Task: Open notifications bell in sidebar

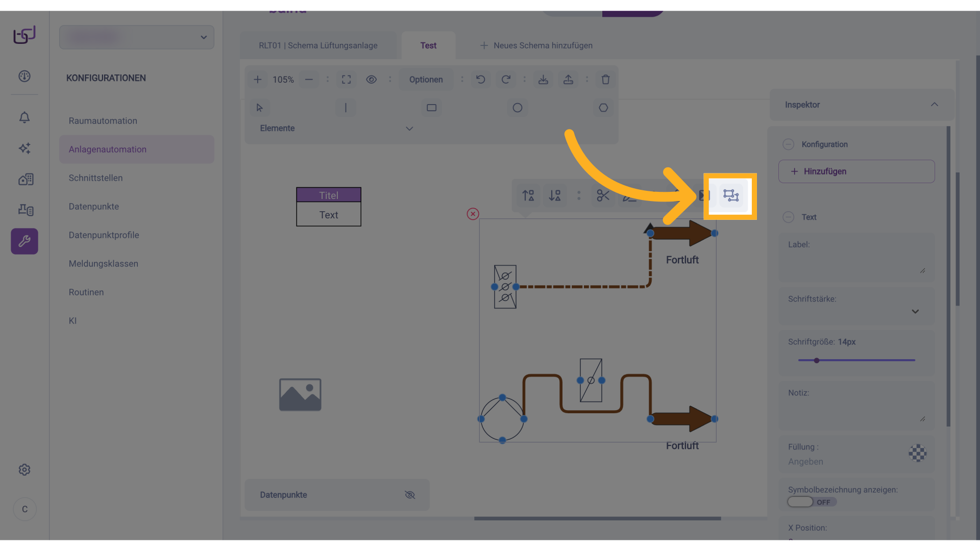Action: (x=24, y=117)
